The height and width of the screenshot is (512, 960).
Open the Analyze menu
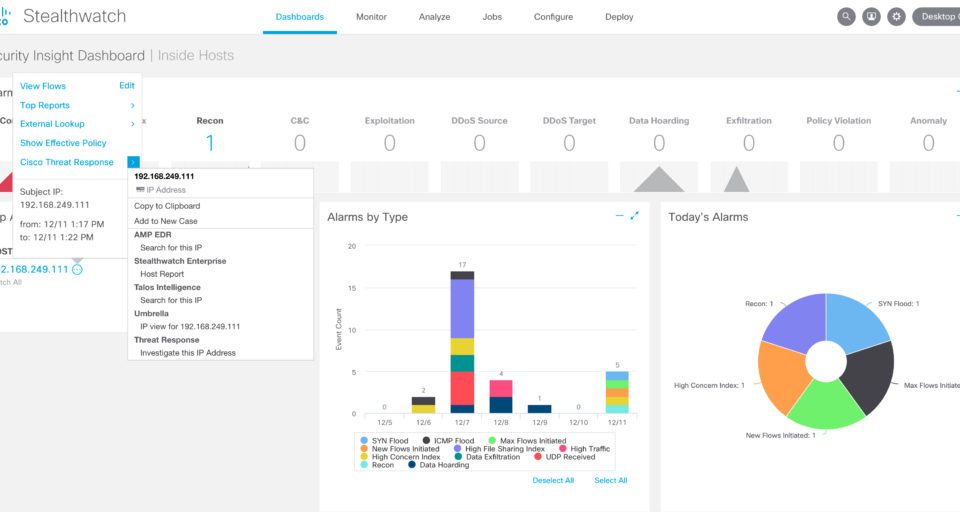434,17
